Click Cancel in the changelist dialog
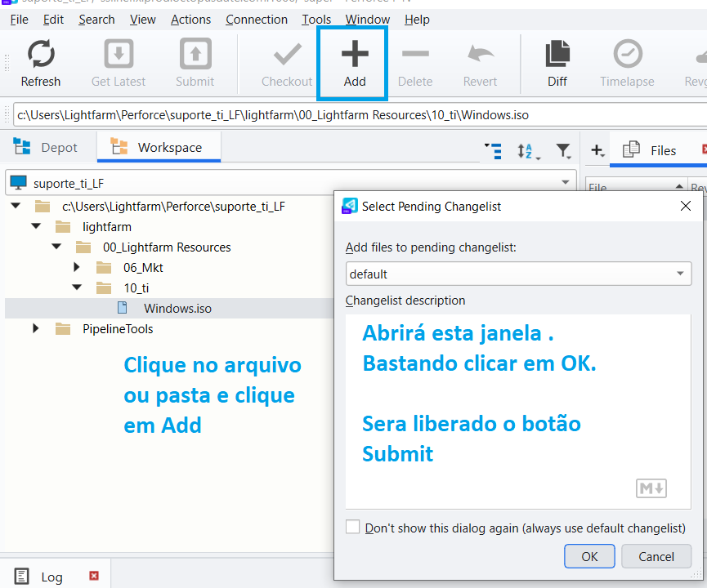Screen dimensions: 707x588 656,556
